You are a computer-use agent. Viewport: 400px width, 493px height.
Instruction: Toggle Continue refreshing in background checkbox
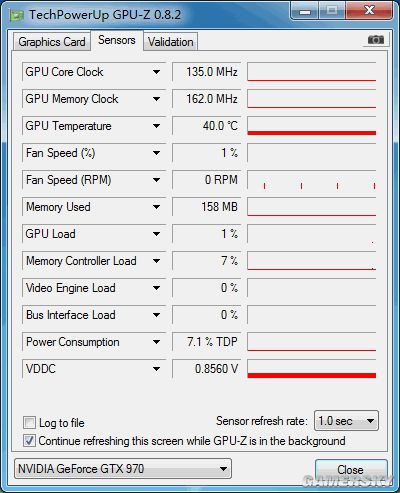pos(29,440)
